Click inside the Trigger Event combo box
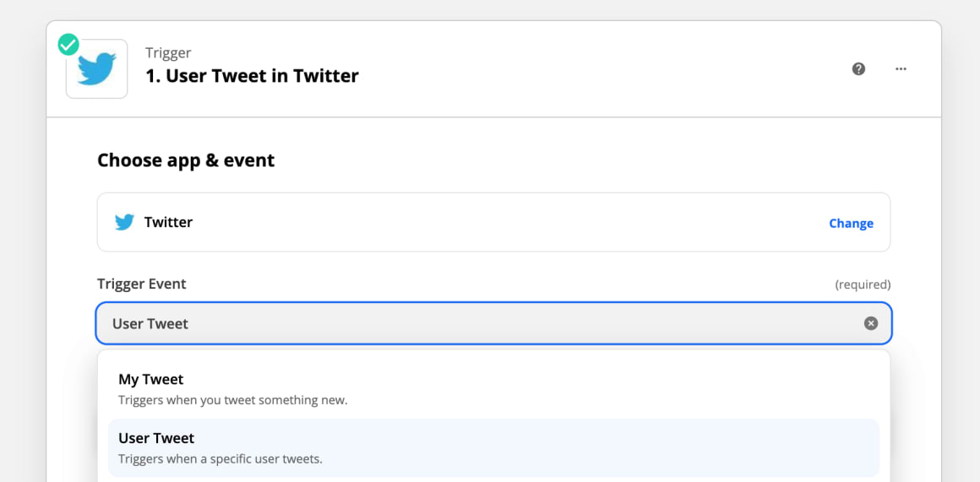980x482 pixels. point(493,323)
